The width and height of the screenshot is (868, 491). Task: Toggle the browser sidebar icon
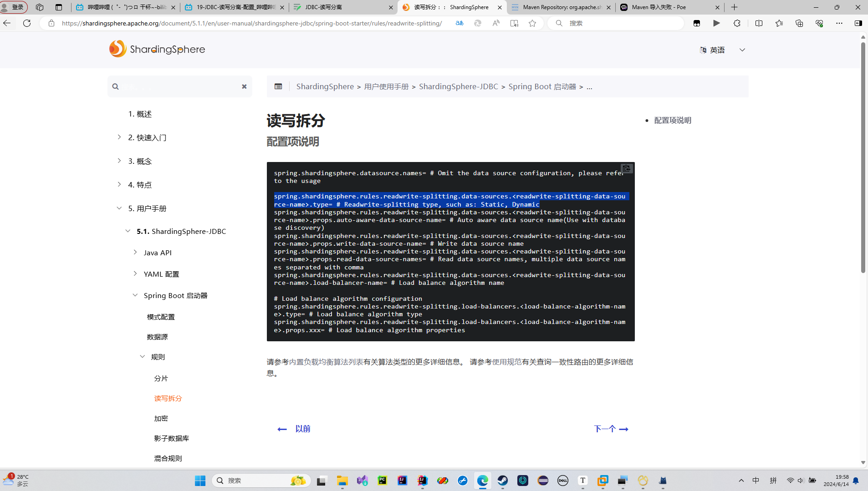858,23
